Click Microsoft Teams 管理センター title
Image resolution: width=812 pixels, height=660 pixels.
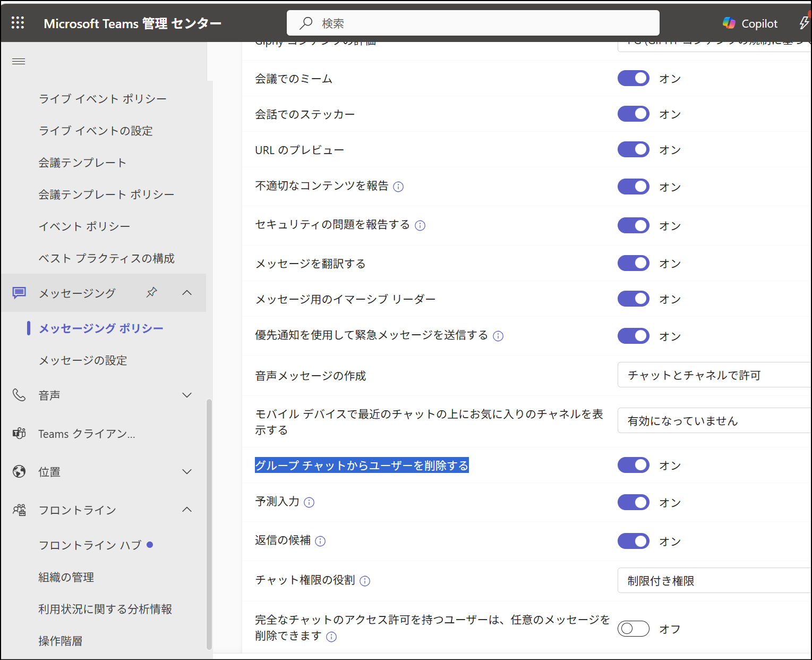click(x=133, y=23)
